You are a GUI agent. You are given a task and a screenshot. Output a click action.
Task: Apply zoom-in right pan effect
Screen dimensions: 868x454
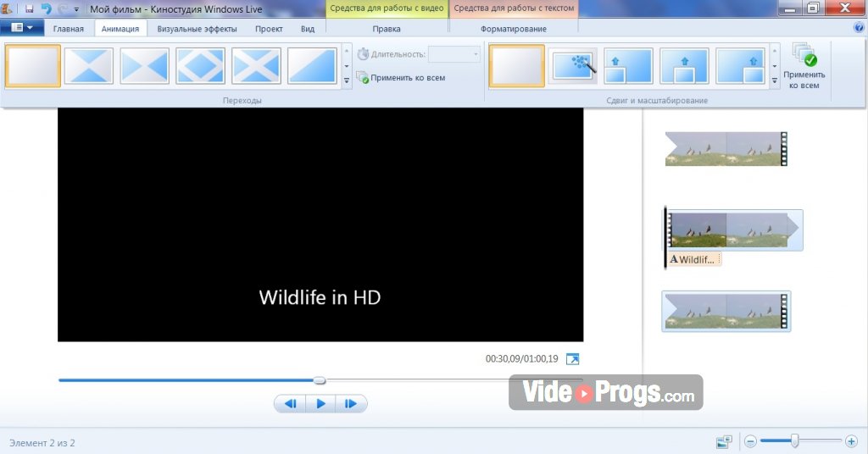pyautogui.click(x=740, y=66)
